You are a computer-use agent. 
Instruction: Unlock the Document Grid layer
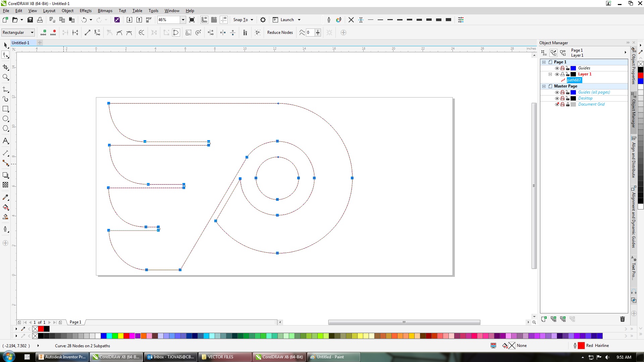[x=568, y=104]
